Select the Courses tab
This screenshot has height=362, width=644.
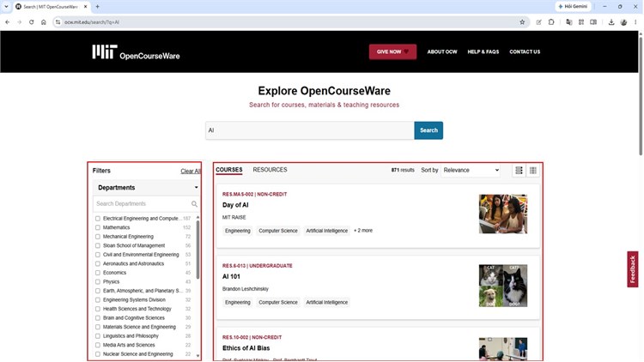pos(228,170)
